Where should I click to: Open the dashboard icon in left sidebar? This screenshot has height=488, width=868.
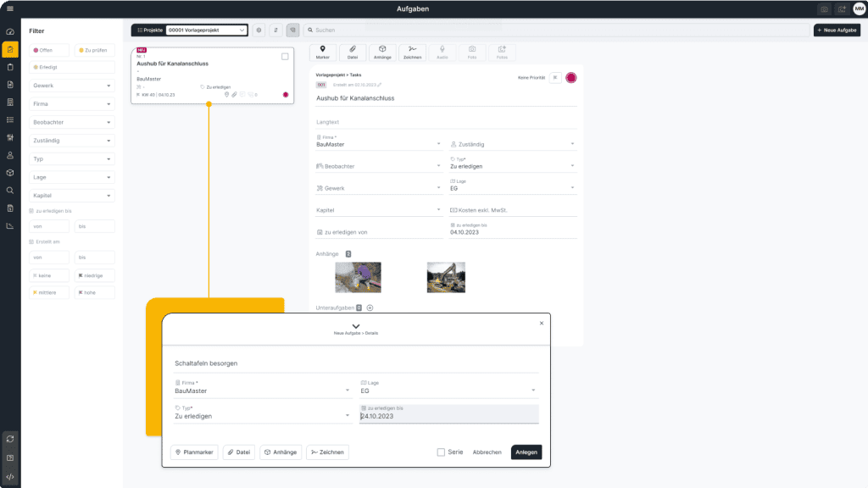[x=10, y=31]
